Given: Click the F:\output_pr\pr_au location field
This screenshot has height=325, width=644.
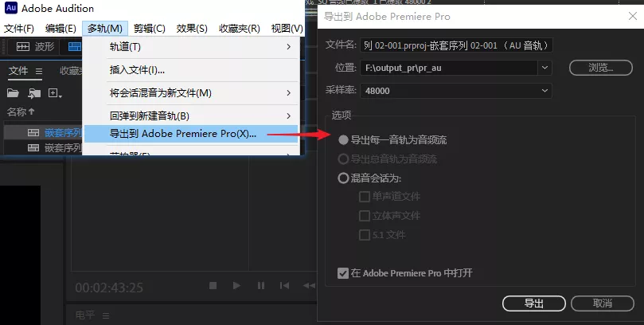Looking at the screenshot, I should 449,68.
